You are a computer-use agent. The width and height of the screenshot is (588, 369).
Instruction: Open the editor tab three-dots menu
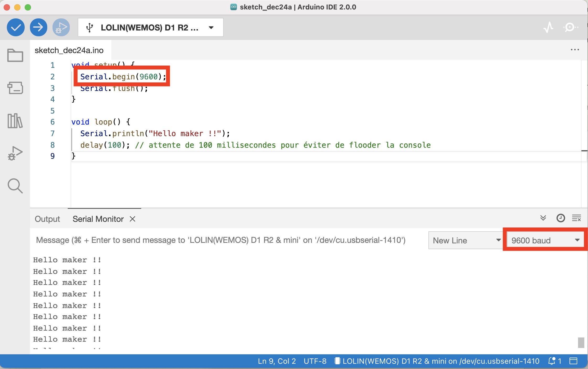pyautogui.click(x=575, y=50)
